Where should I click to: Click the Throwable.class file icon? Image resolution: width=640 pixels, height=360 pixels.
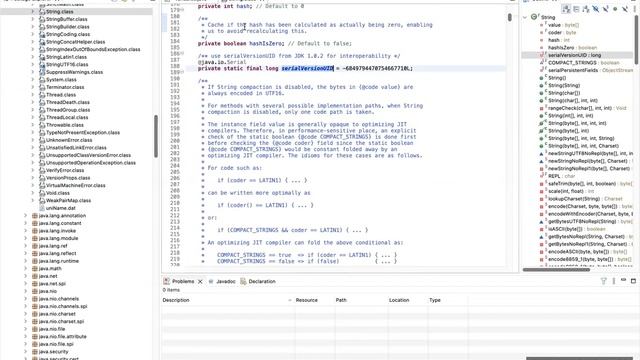click(42, 125)
